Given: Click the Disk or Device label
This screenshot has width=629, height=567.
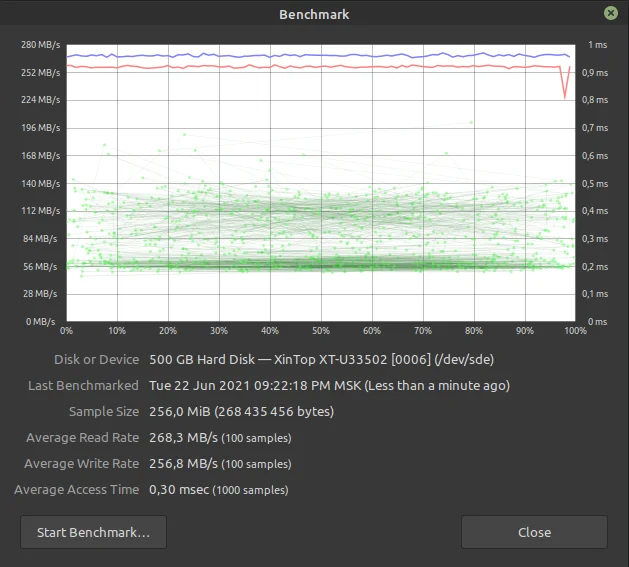Looking at the screenshot, I should pos(97,359).
